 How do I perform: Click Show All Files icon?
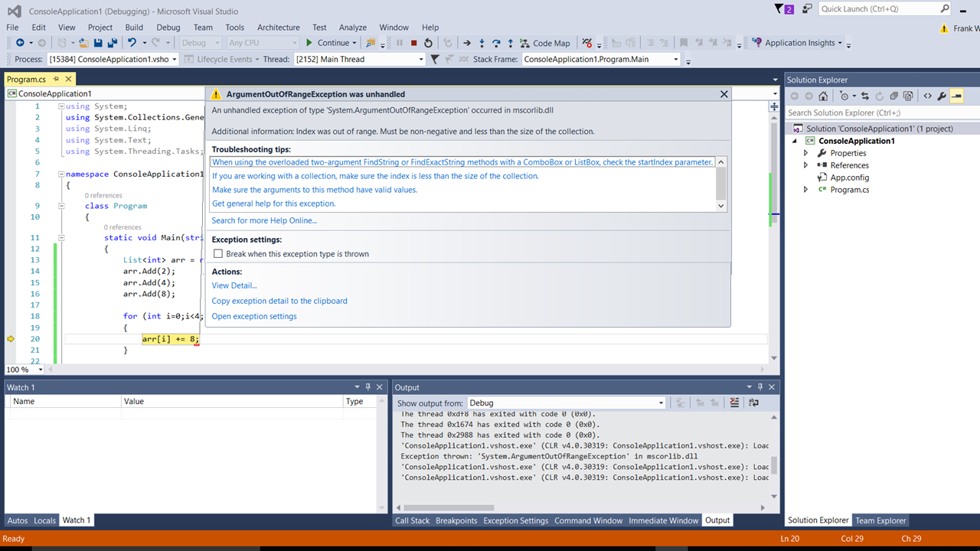point(908,96)
